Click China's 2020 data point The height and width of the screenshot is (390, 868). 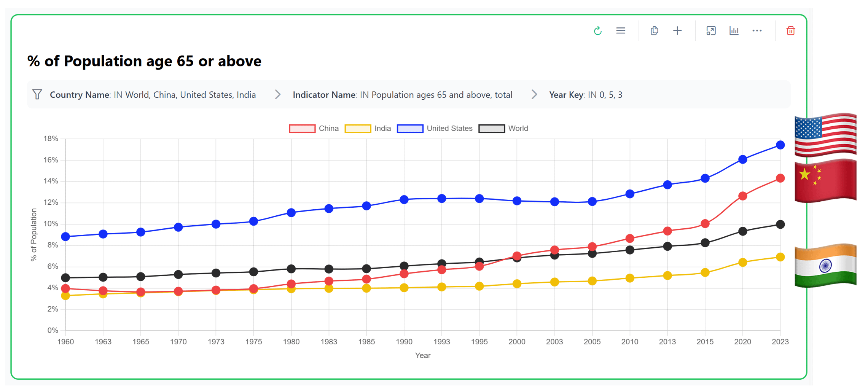[742, 196]
